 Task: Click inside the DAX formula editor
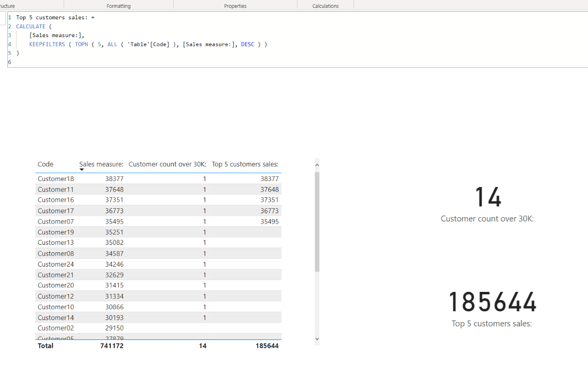(x=298, y=40)
